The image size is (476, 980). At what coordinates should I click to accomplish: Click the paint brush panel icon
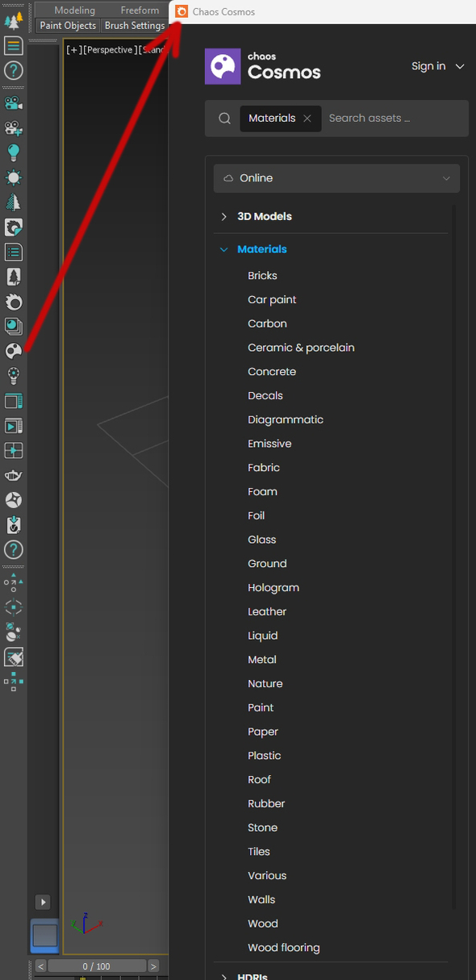click(14, 657)
